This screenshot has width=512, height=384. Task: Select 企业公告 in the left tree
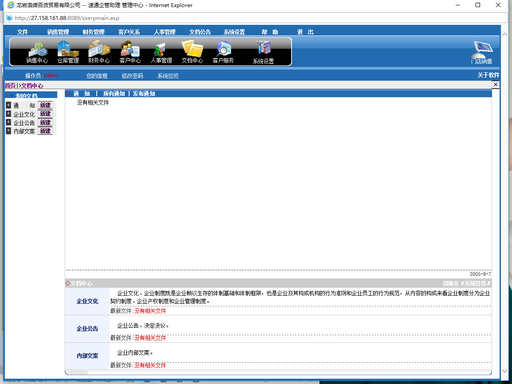tap(24, 123)
